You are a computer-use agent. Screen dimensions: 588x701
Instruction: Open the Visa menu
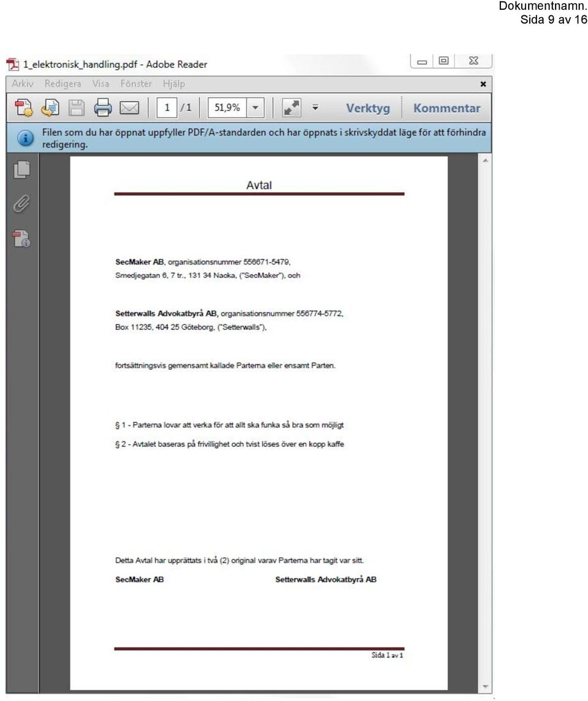pyautogui.click(x=100, y=84)
